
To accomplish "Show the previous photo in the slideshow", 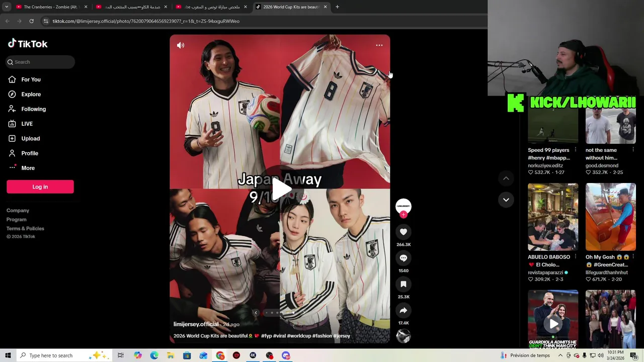I will [256, 313].
